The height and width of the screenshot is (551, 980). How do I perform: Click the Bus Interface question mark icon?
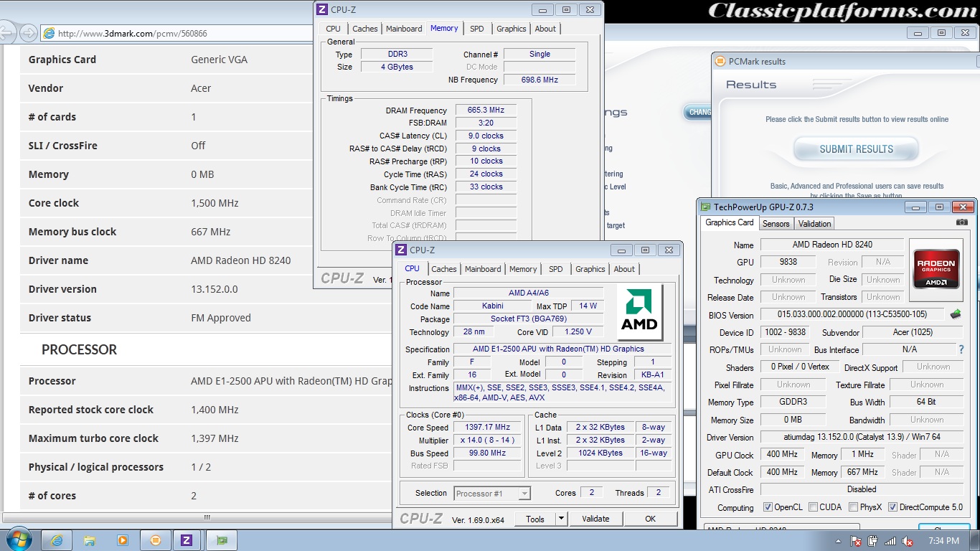[961, 349]
